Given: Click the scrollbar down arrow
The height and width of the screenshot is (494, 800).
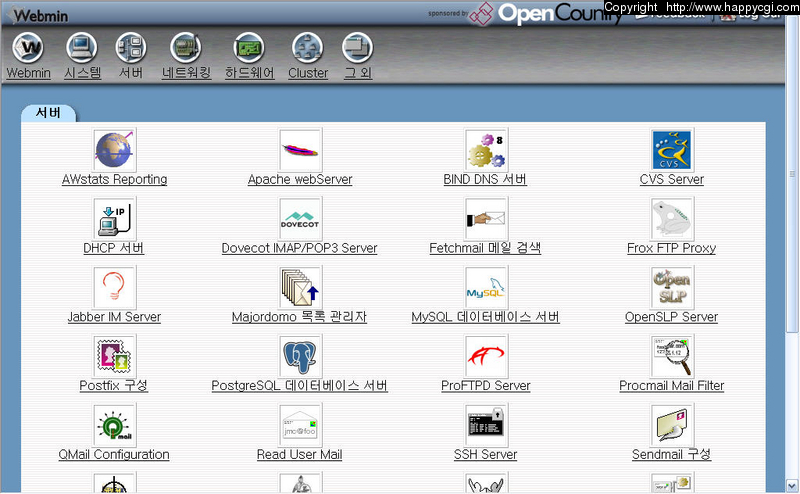Looking at the screenshot, I should 792,485.
